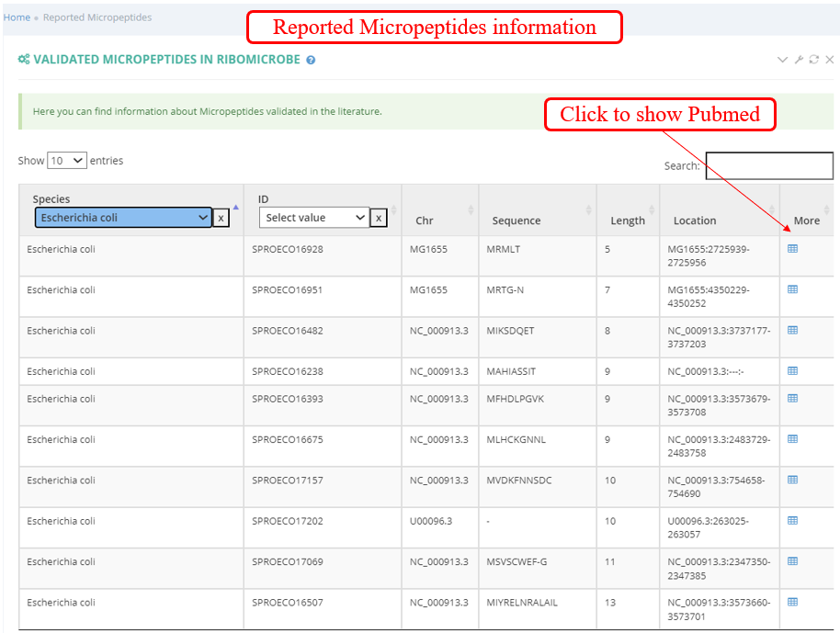Click inside the Search input field
Screen dimensions: 840x633
(768, 166)
